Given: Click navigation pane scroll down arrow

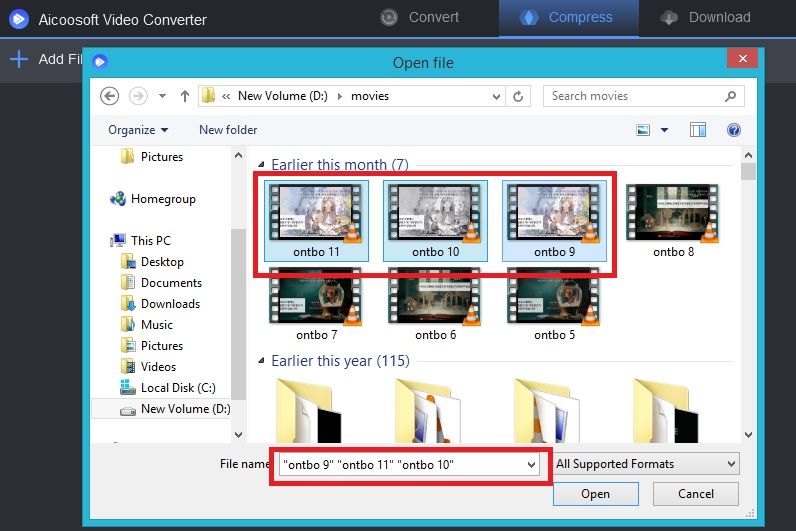Looking at the screenshot, I should (x=238, y=435).
